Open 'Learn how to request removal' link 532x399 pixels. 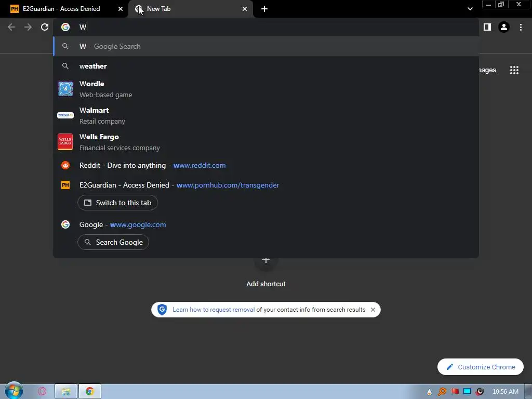coord(214,310)
